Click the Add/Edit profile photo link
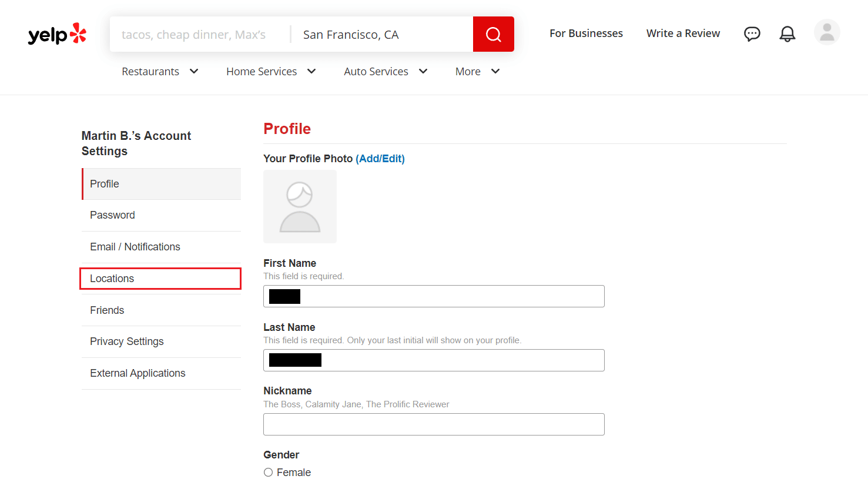868x479 pixels. click(380, 158)
